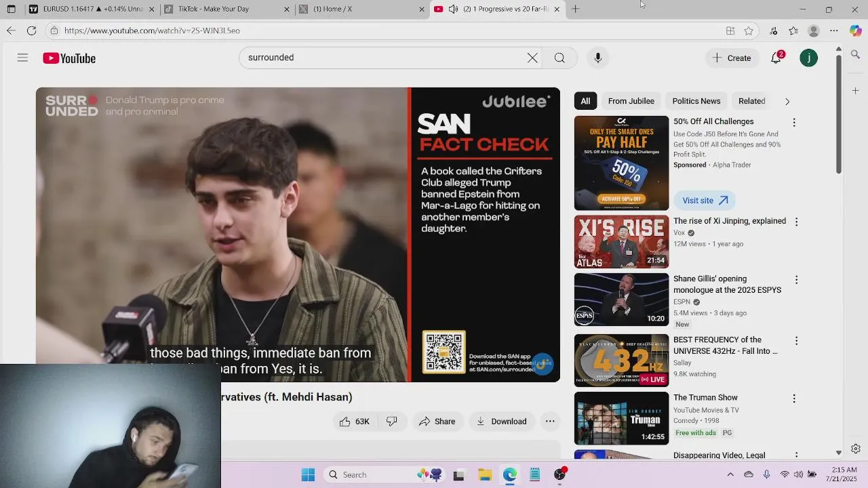Switch to the EURUSD TradingView tab
Screen dimensions: 868x488
pyautogui.click(x=92, y=9)
